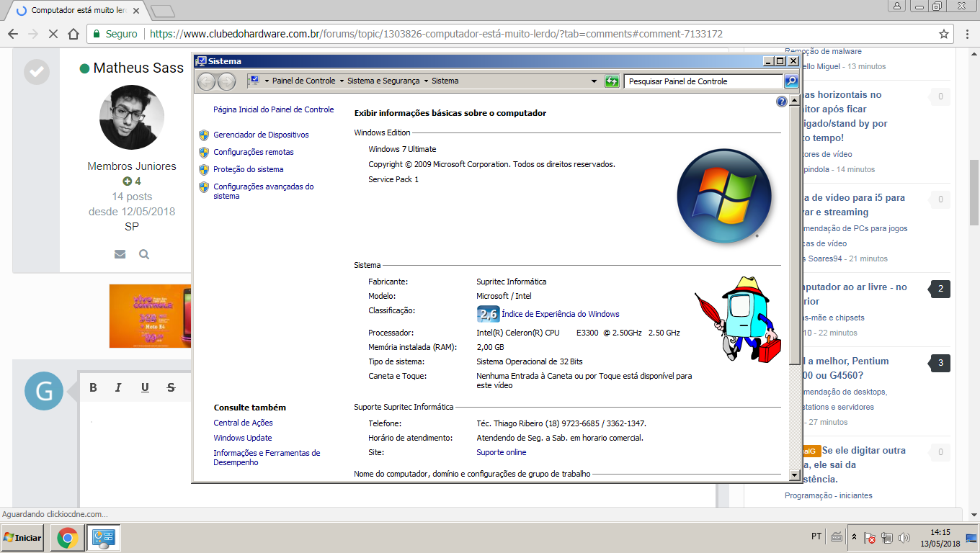Open the blue help icon in Sistema
The image size is (980, 553).
click(782, 102)
